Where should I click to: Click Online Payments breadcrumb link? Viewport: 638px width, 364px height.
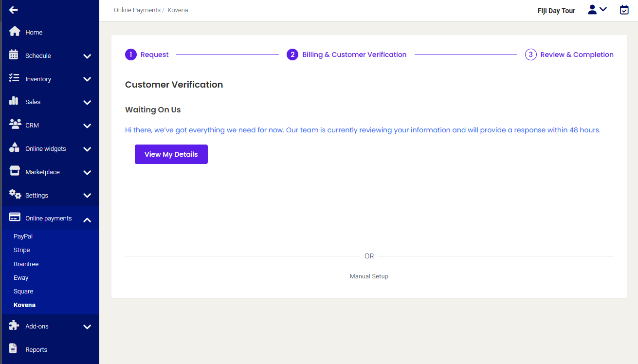137,10
